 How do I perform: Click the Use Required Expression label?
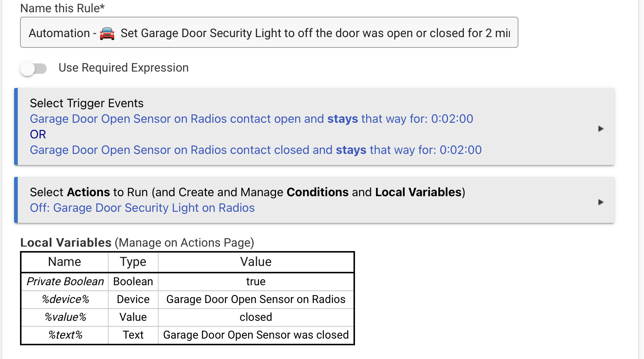124,68
